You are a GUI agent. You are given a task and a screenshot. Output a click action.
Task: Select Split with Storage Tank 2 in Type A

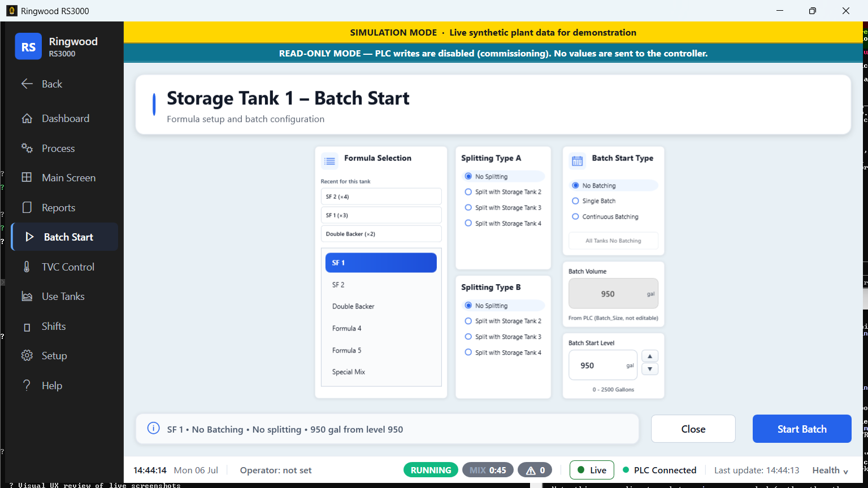[x=503, y=192]
